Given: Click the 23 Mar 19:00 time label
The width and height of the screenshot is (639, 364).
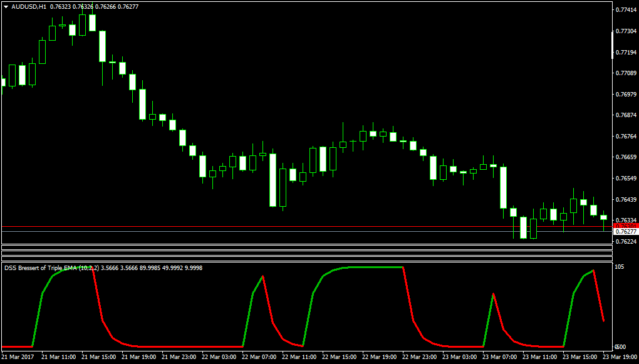Looking at the screenshot, I should [x=621, y=356].
